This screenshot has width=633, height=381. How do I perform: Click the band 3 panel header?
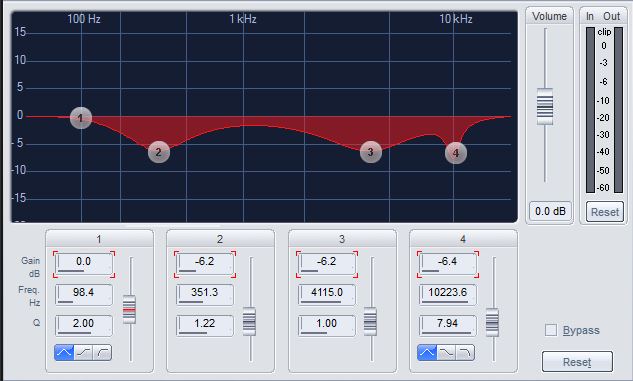(342, 239)
